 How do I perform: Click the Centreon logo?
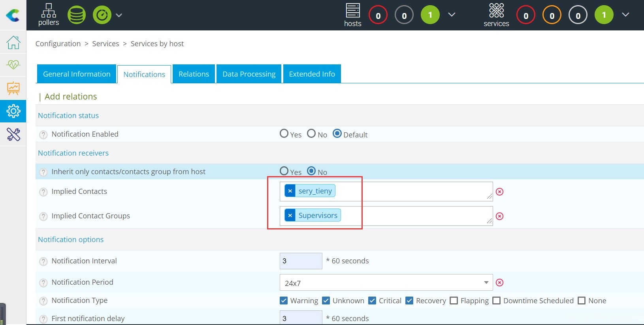click(13, 15)
